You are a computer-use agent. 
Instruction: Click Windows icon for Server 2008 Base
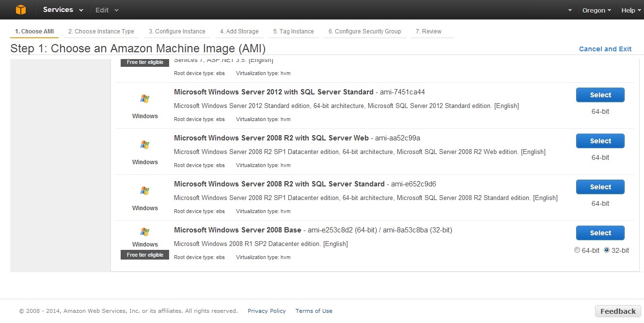pos(144,232)
